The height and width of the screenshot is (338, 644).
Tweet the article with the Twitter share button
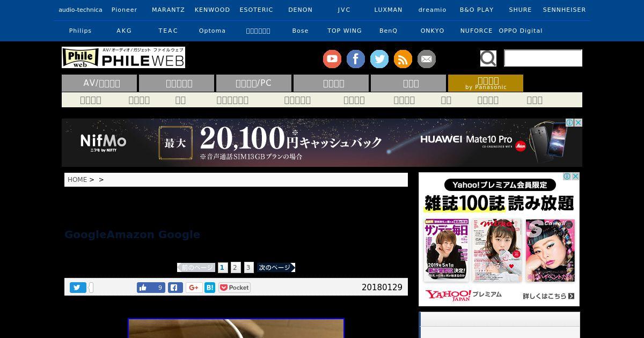pos(78,288)
